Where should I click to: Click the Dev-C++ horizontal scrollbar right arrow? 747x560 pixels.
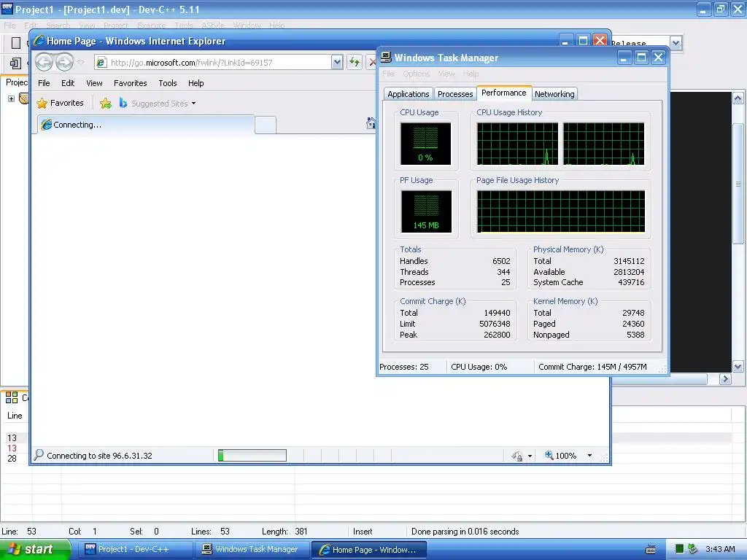[725, 379]
